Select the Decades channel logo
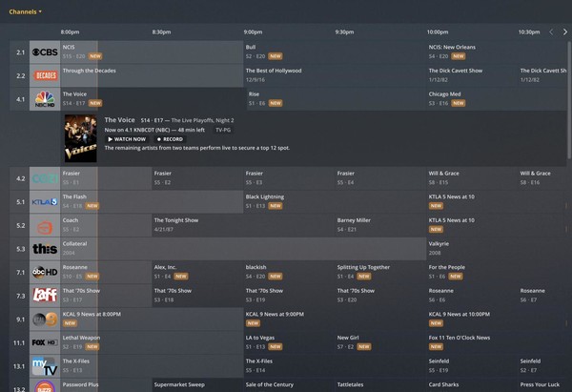 [x=45, y=75]
